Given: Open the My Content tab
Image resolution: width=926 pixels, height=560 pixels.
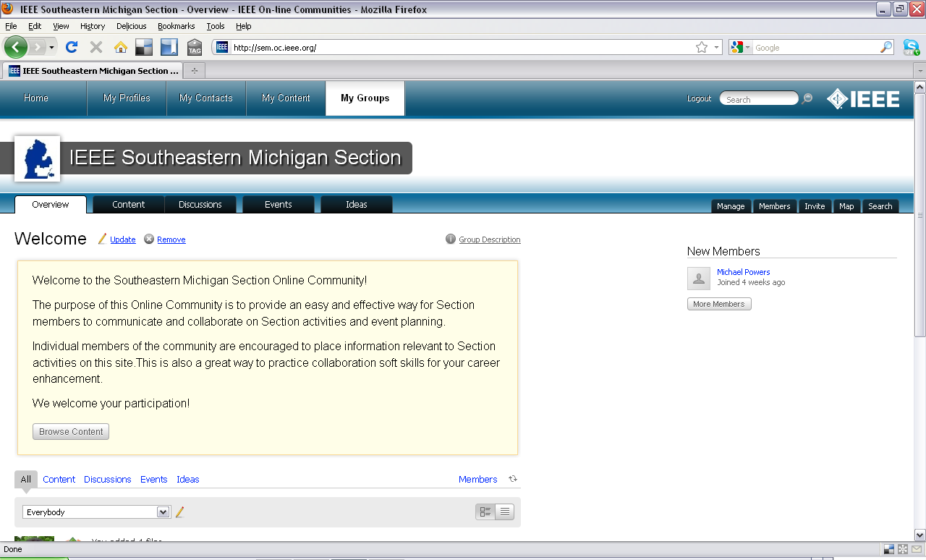Looking at the screenshot, I should pos(286,98).
